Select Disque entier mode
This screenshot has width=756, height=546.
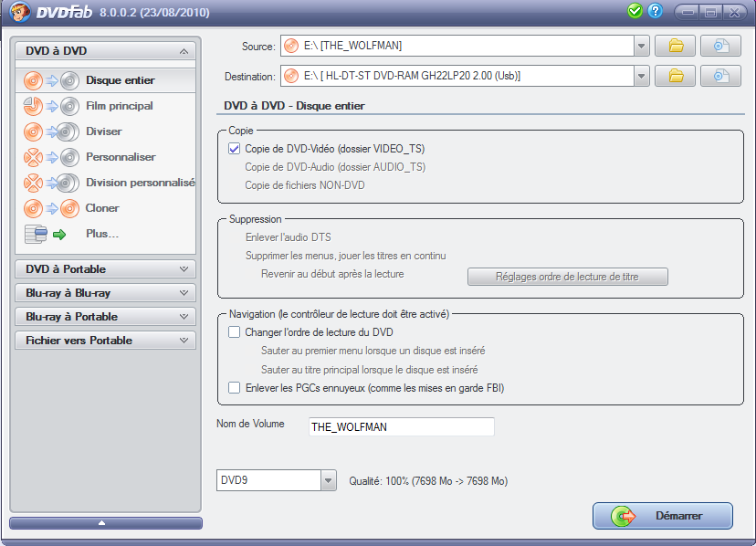point(105,80)
